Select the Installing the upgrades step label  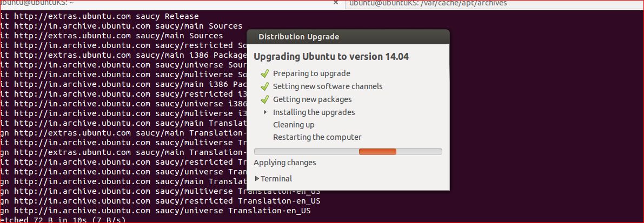point(314,112)
